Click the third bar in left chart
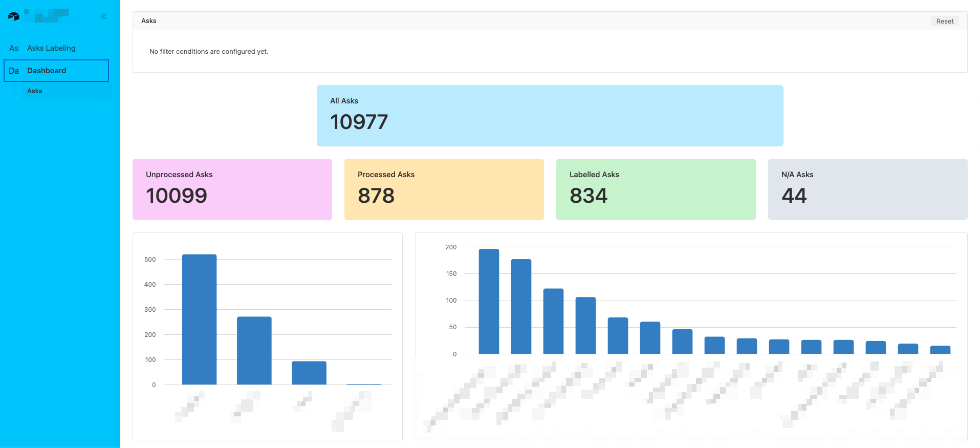Screen dimensions: 980x448 309,373
